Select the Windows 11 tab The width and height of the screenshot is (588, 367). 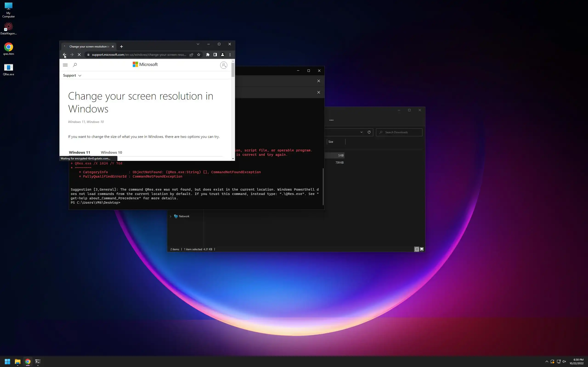click(79, 153)
